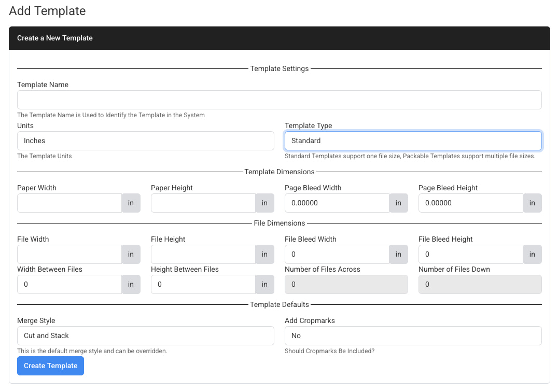This screenshot has height=392, width=558.
Task: Select the File Height input field
Action: click(x=203, y=254)
